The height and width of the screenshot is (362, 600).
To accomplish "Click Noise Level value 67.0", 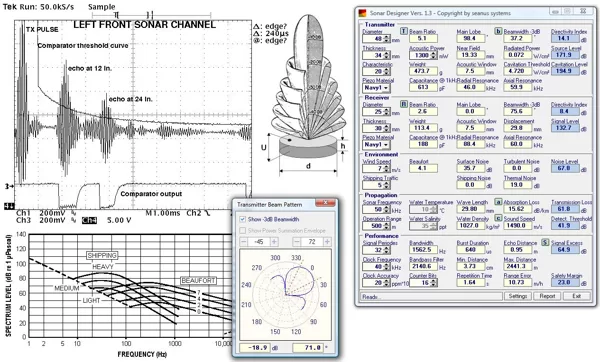I will 565,168.
